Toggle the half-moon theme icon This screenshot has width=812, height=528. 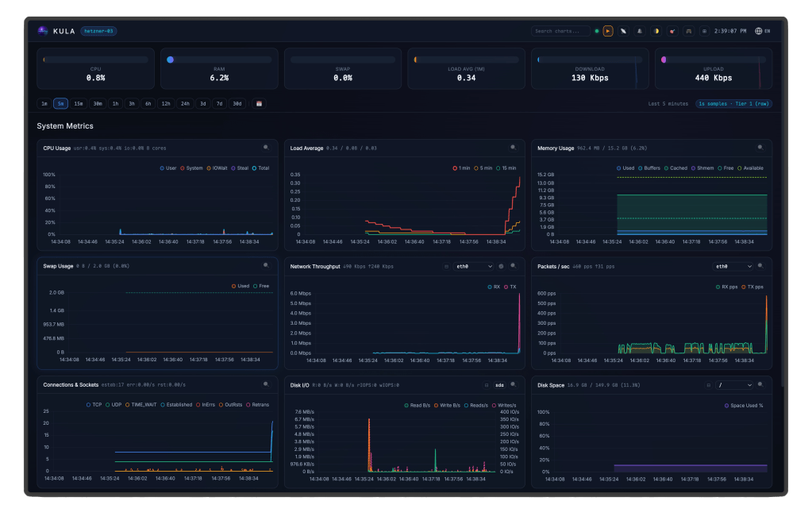(656, 31)
